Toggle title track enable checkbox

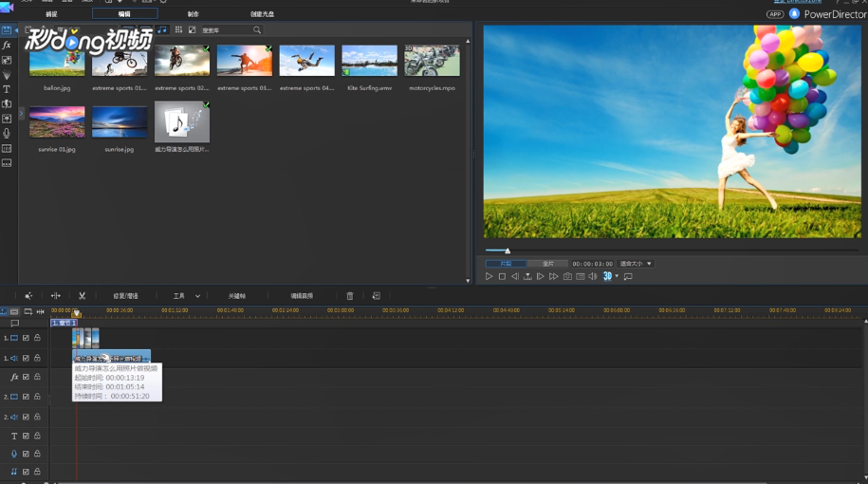pyautogui.click(x=26, y=436)
